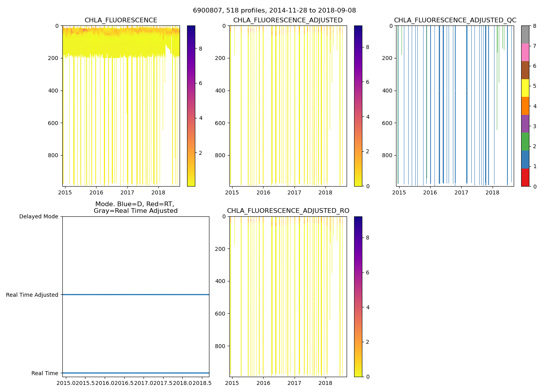Select the CHLA_FLUORESCENCE plot title
The height and width of the screenshot is (392, 549).
tap(121, 20)
